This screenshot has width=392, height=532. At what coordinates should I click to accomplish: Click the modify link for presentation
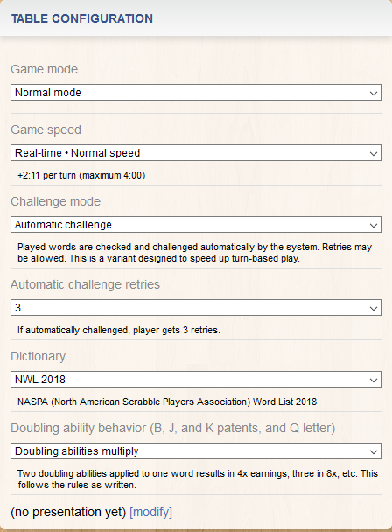pos(151,512)
